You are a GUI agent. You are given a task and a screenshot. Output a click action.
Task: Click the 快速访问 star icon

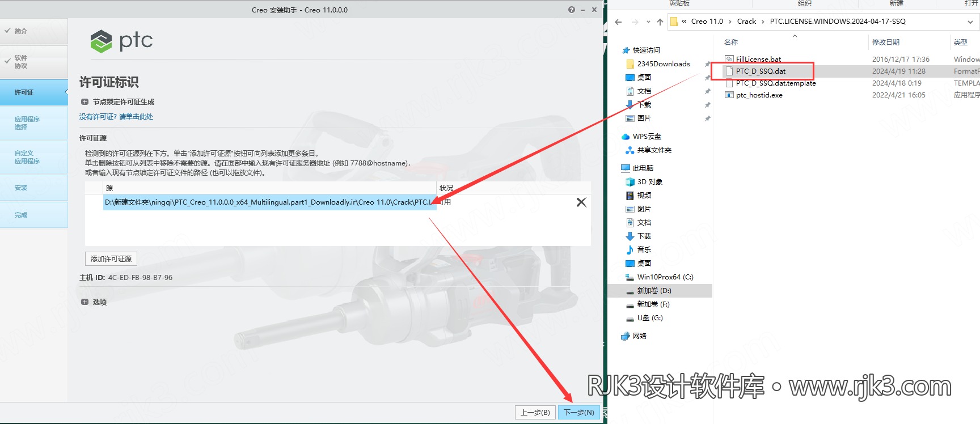[x=626, y=50]
